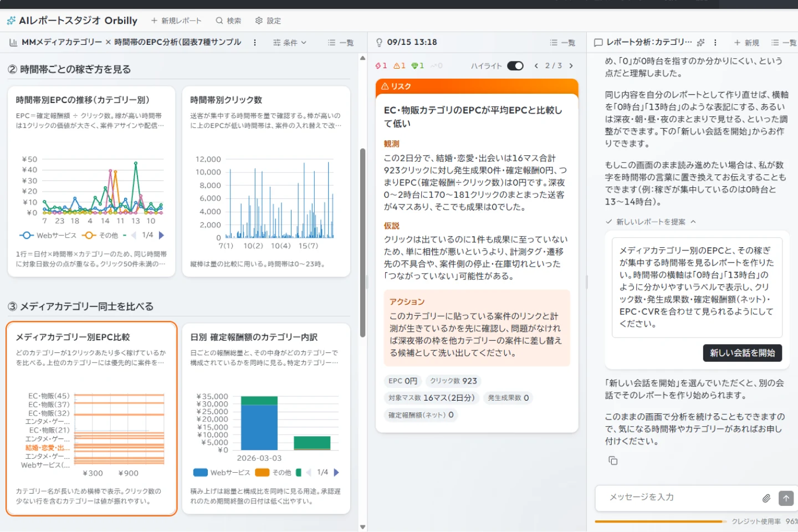Collapse the 新しいレポートを提案 section
Screen dimensions: 798x532
651,222
